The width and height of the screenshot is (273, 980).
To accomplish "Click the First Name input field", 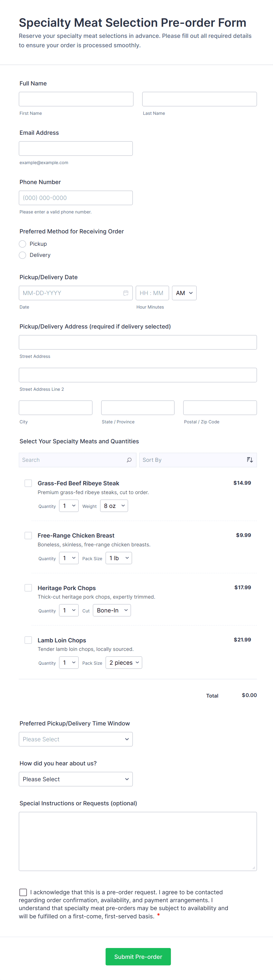I will tap(76, 99).
